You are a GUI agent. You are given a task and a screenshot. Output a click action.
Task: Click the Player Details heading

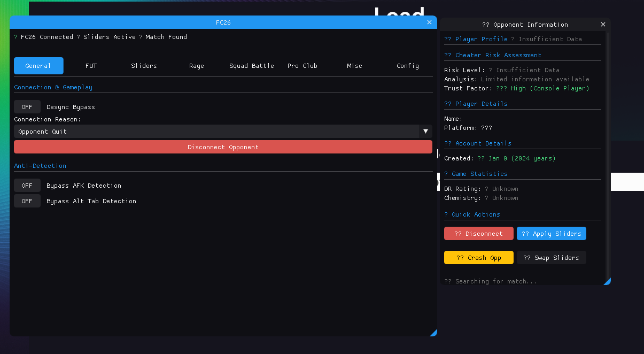click(476, 104)
